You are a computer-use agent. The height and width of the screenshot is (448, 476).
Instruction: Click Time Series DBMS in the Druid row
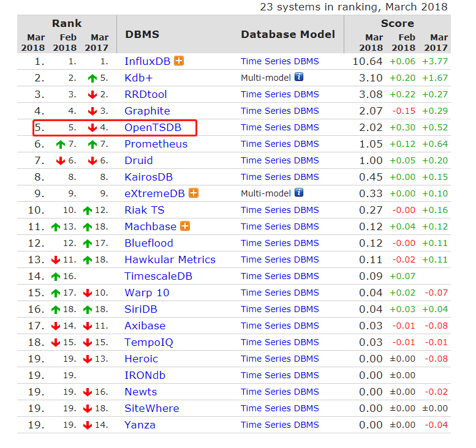(x=280, y=160)
